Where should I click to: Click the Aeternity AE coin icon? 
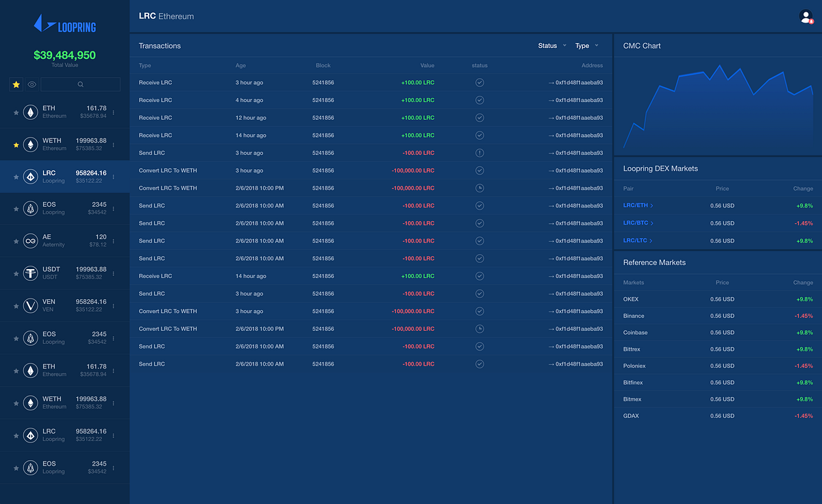point(30,240)
